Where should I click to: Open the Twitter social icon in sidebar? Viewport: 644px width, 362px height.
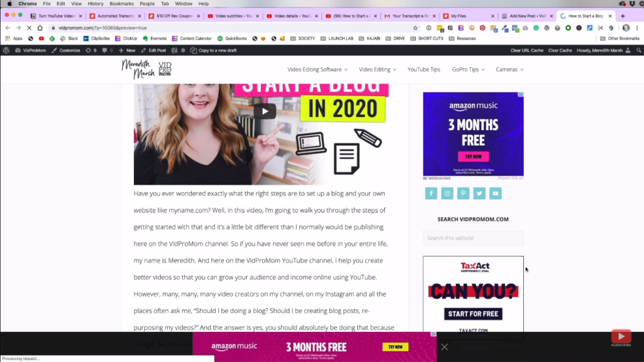[x=479, y=194]
